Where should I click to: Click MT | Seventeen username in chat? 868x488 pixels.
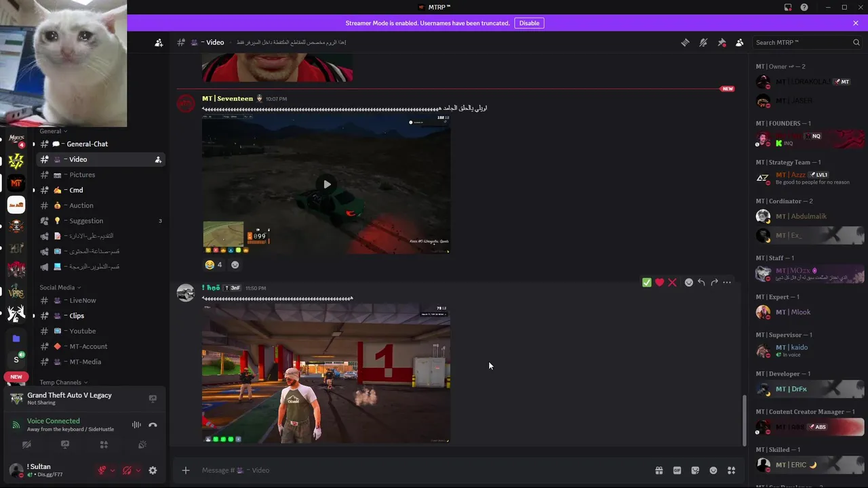(227, 98)
